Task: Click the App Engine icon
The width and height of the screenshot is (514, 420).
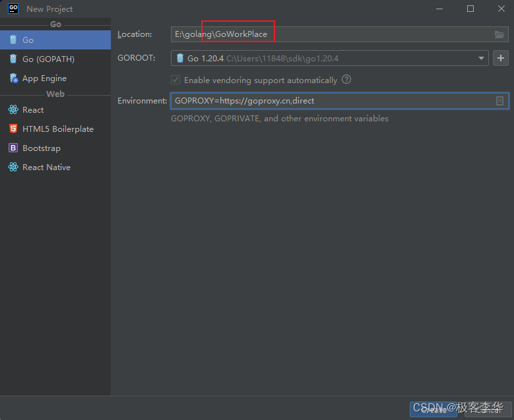Action: (x=13, y=78)
